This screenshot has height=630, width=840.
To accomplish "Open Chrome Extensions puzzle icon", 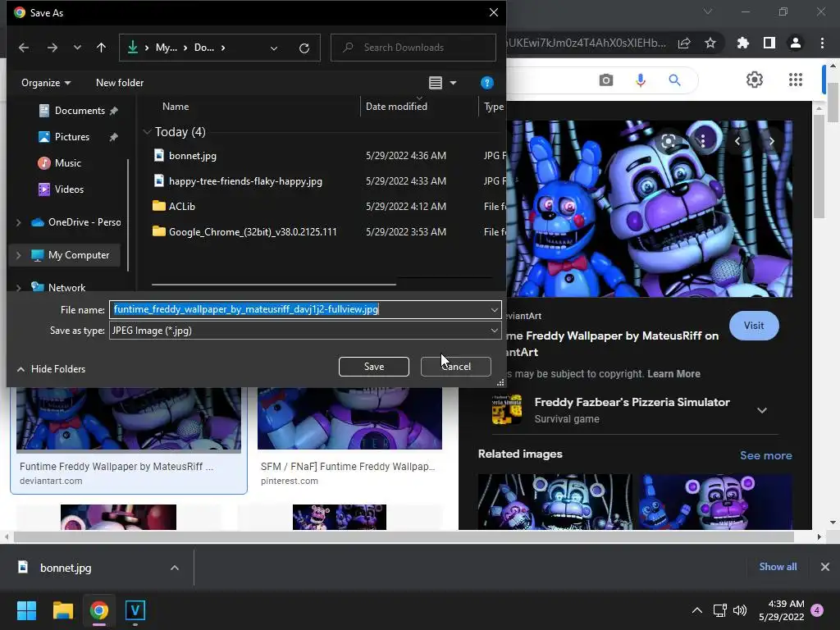I will tap(743, 43).
